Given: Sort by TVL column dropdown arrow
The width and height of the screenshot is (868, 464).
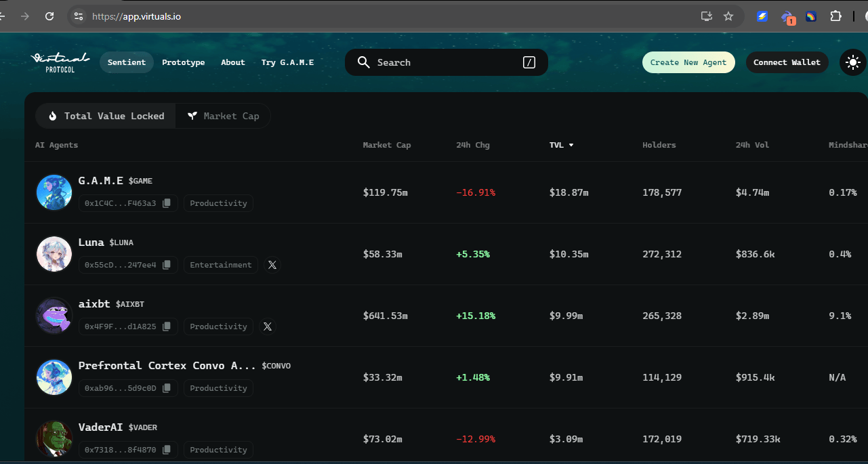Looking at the screenshot, I should pyautogui.click(x=571, y=145).
